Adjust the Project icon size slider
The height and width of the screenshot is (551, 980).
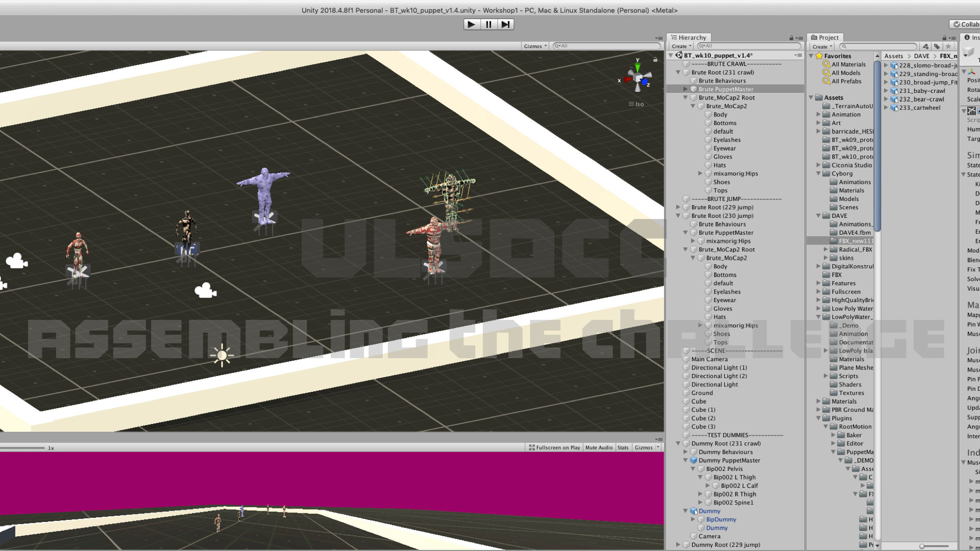pos(922,546)
